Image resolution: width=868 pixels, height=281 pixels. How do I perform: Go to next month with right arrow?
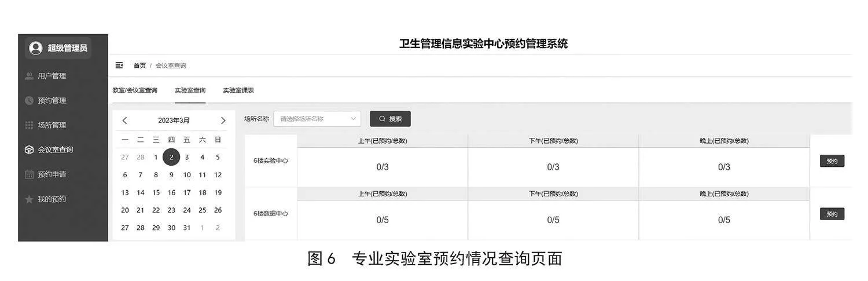[223, 121]
